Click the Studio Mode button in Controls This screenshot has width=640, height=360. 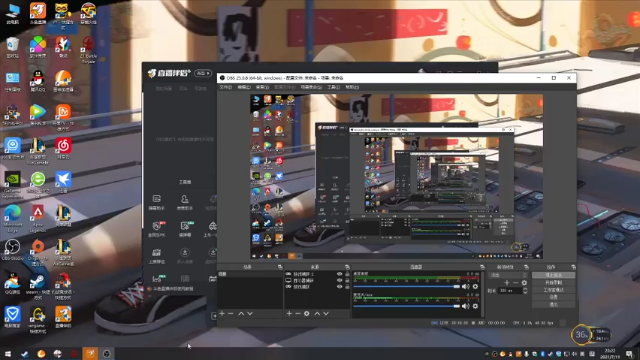[x=553, y=290]
